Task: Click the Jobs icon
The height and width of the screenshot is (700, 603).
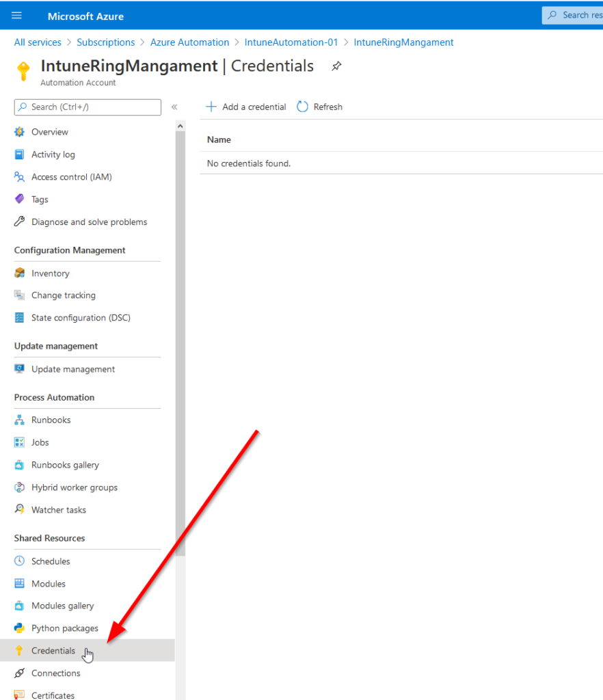Action: 19,442
